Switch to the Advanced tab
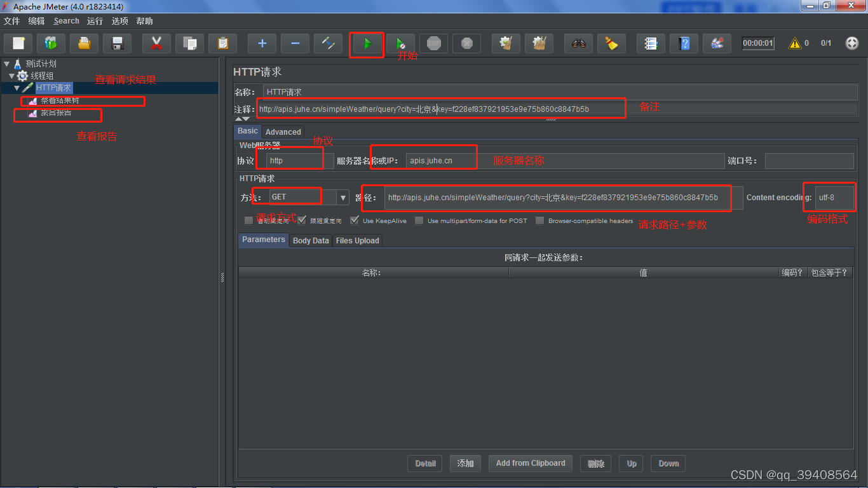 click(x=283, y=132)
